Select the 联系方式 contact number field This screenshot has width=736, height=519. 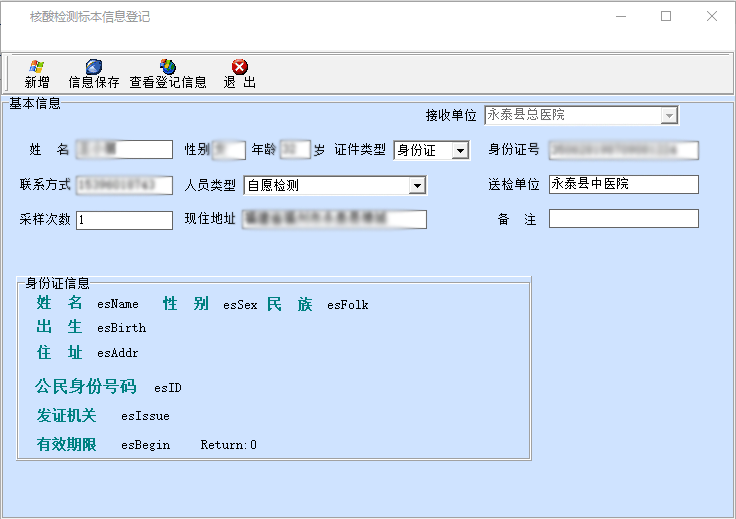pyautogui.click(x=124, y=185)
